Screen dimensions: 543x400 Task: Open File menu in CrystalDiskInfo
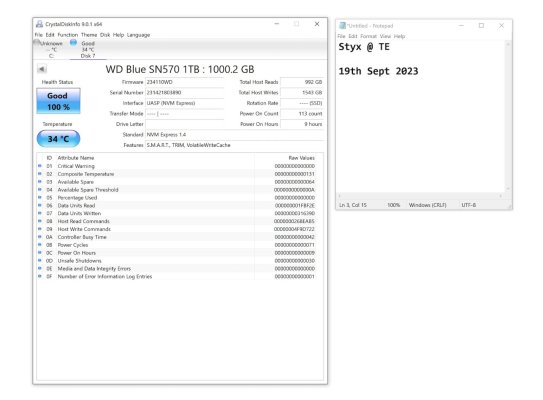38,35
